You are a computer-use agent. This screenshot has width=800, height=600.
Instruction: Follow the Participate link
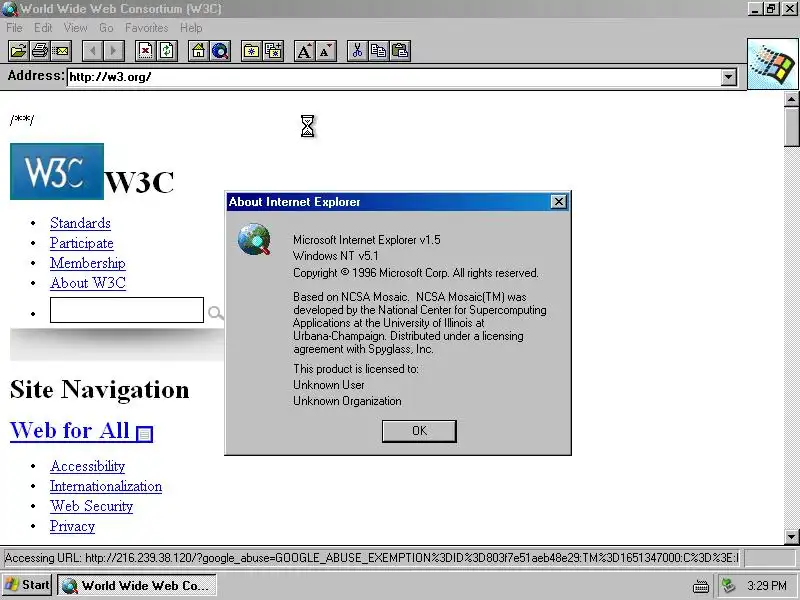tap(82, 243)
